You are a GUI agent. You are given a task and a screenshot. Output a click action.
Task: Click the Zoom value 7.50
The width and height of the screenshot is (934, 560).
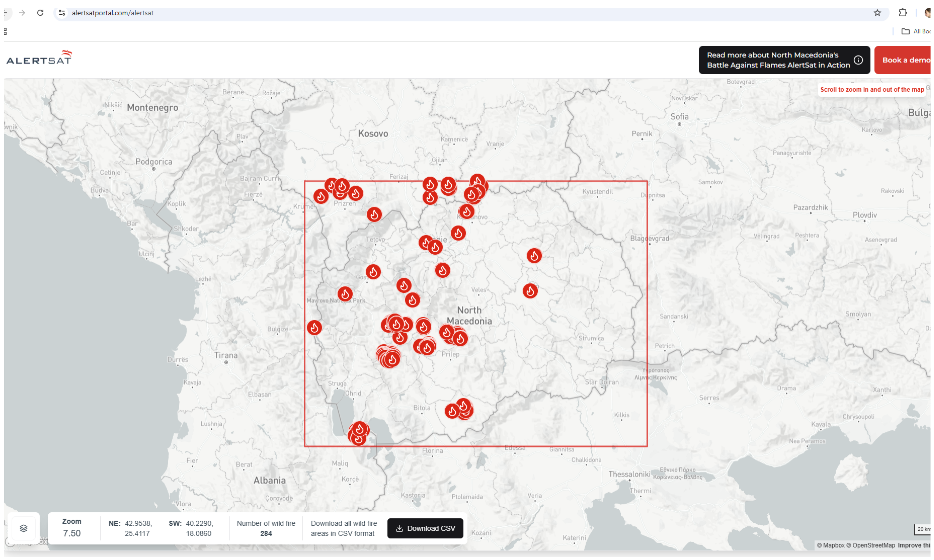click(72, 533)
